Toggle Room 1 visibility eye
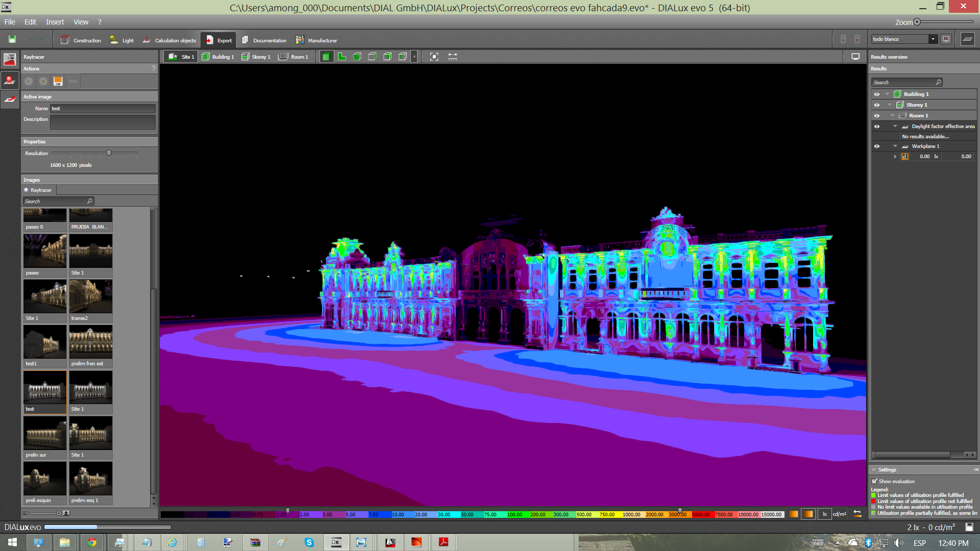980x551 pixels. point(877,116)
